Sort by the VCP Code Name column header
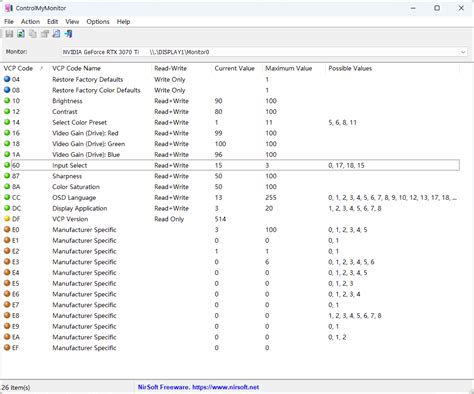The width and height of the screenshot is (474, 394). 100,68
